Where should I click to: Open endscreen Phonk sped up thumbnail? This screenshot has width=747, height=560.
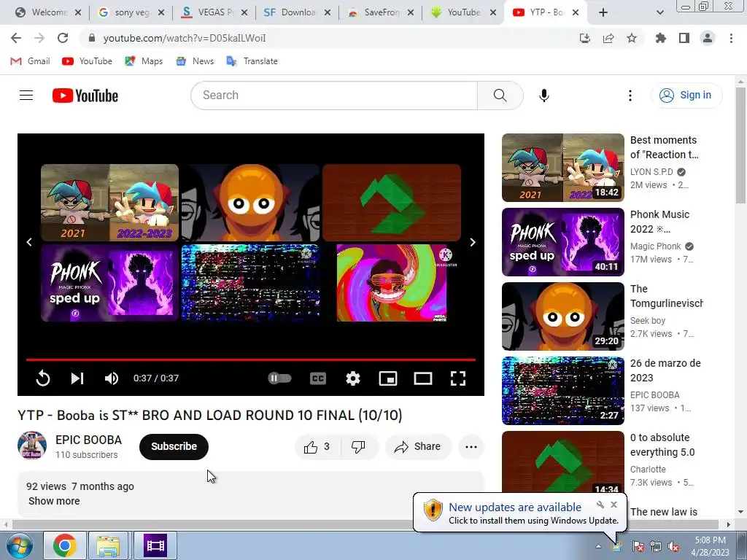click(x=109, y=284)
